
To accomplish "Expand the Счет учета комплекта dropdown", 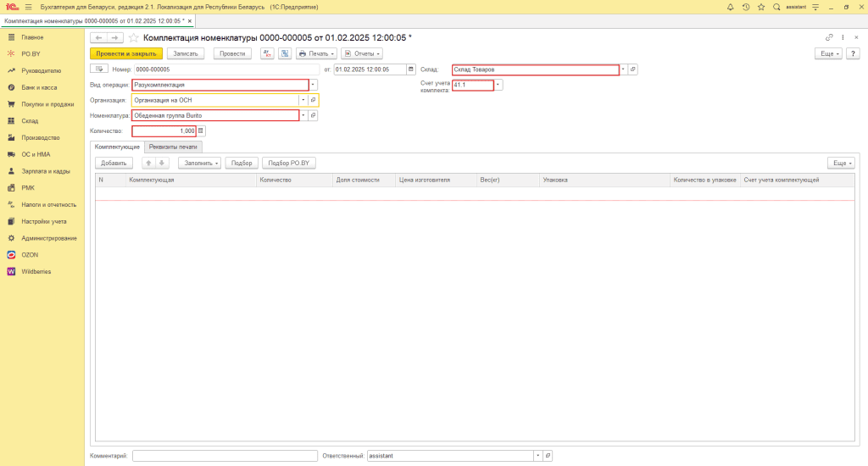I will (498, 85).
